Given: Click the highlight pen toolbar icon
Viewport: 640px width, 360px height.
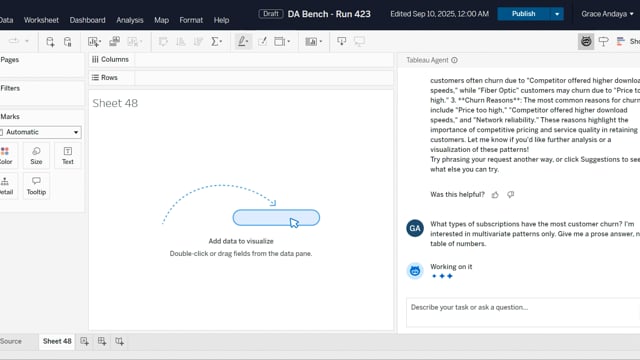Looking at the screenshot, I should point(243,42).
